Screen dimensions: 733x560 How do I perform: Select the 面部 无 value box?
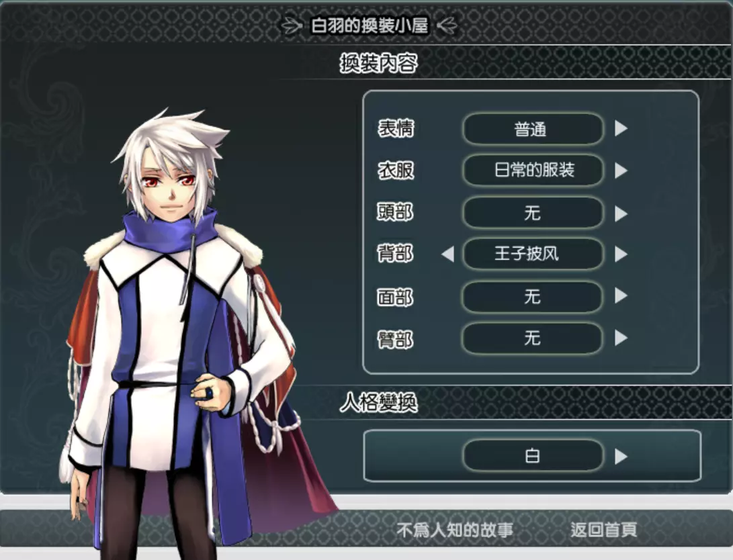pyautogui.click(x=533, y=297)
